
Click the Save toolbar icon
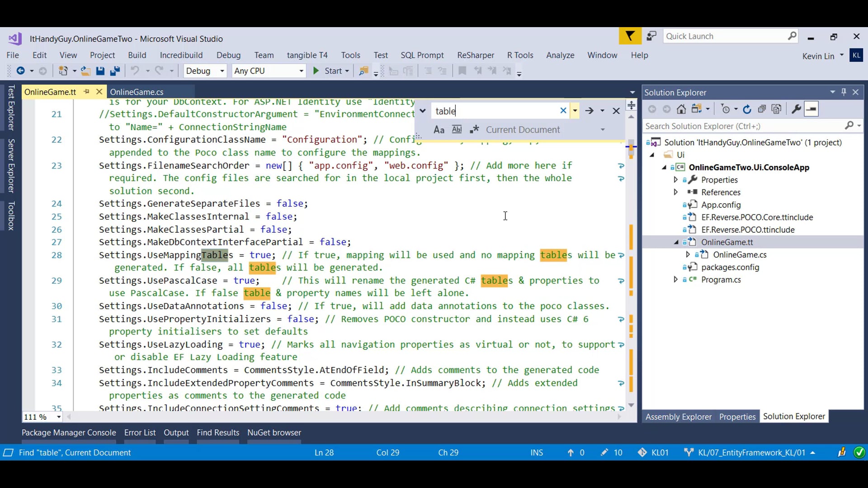tap(100, 71)
